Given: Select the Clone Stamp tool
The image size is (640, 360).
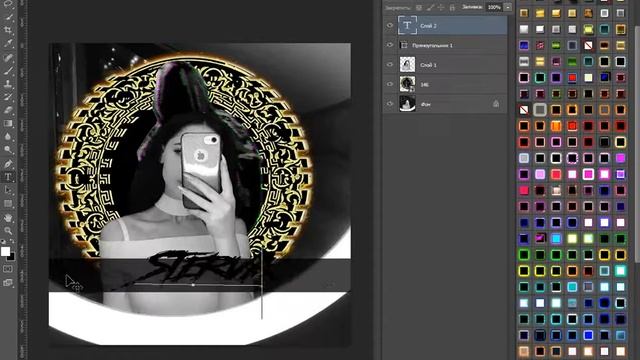Looking at the screenshot, I should tap(8, 84).
